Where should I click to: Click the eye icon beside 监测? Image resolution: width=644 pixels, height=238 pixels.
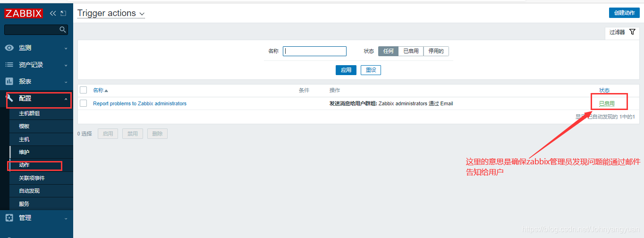point(9,48)
